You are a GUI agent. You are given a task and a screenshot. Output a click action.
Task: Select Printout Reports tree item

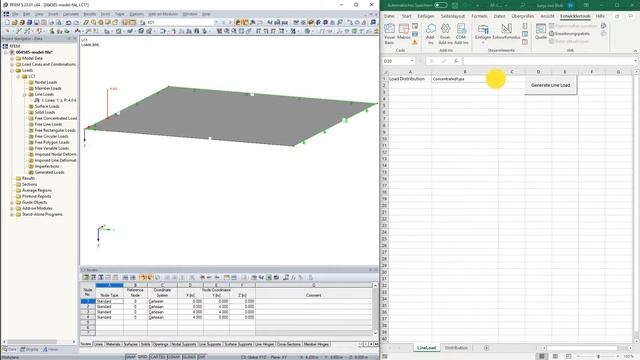tap(36, 196)
